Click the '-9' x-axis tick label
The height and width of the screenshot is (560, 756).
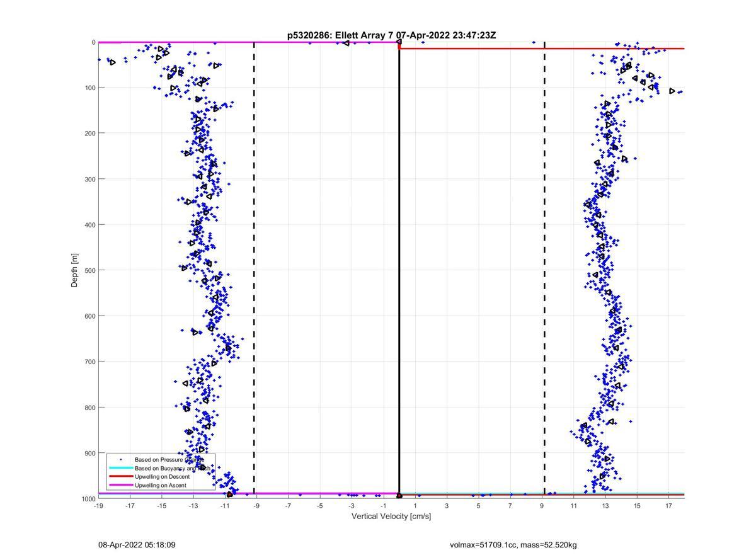(x=256, y=505)
